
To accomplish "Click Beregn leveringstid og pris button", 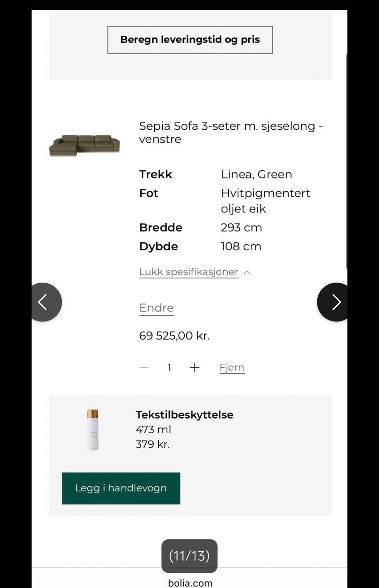I will [x=190, y=40].
